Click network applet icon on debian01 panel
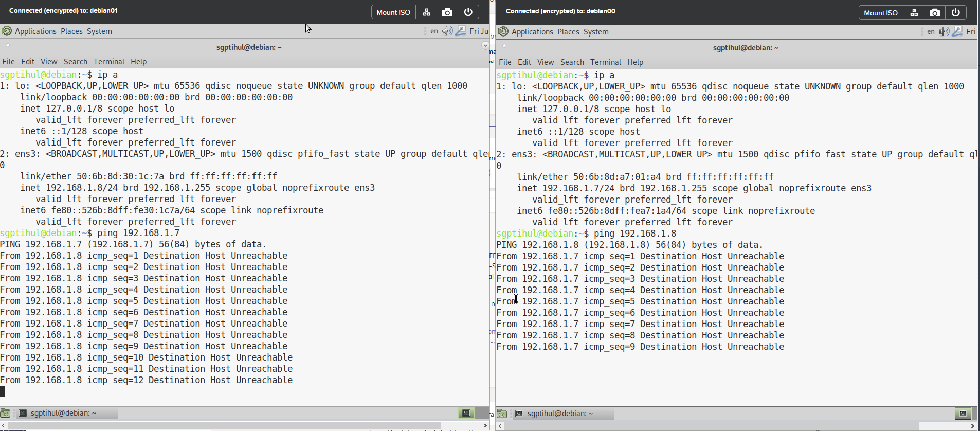Image resolution: width=980 pixels, height=431 pixels. 461,31
